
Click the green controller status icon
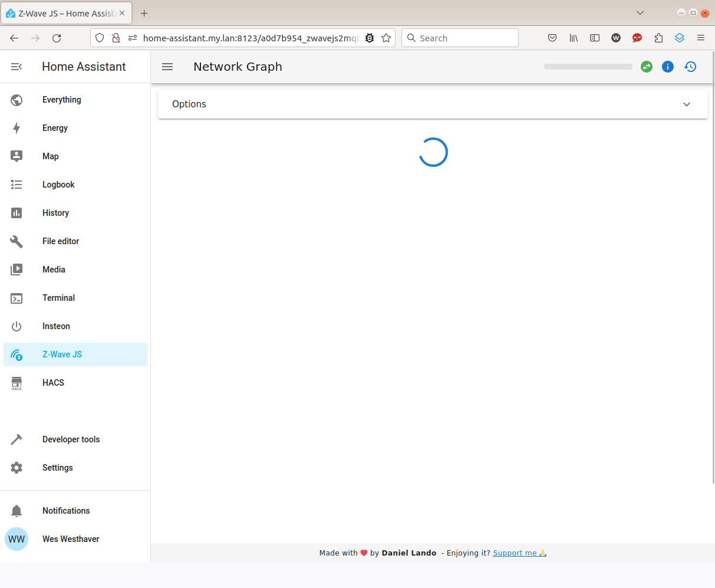coord(647,67)
